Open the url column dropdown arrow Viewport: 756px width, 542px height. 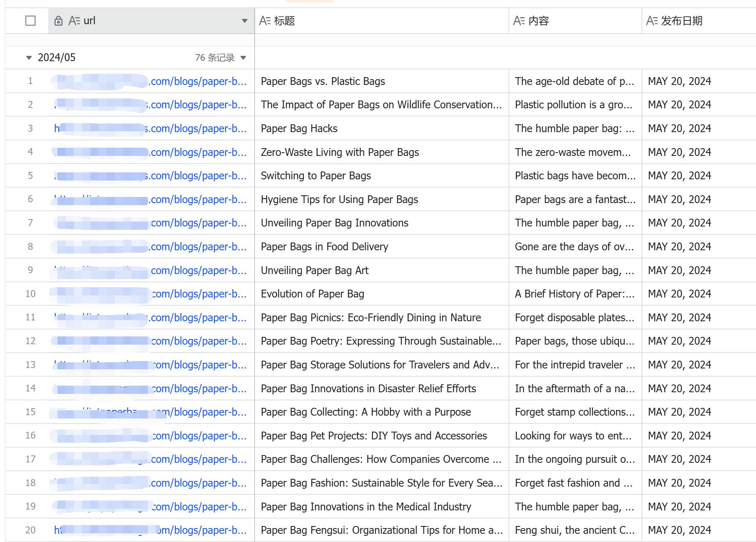[x=245, y=21]
